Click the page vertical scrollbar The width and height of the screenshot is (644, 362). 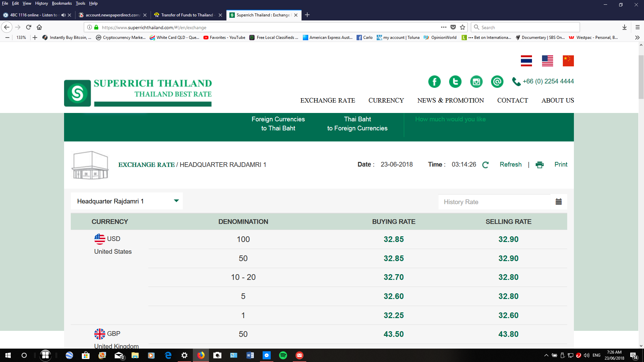tap(641, 77)
